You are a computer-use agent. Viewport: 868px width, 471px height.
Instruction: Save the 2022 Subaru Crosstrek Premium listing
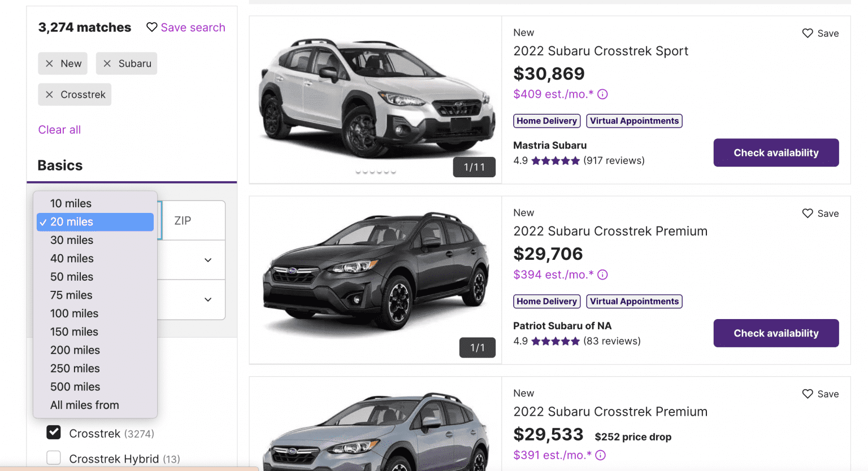tap(806, 213)
